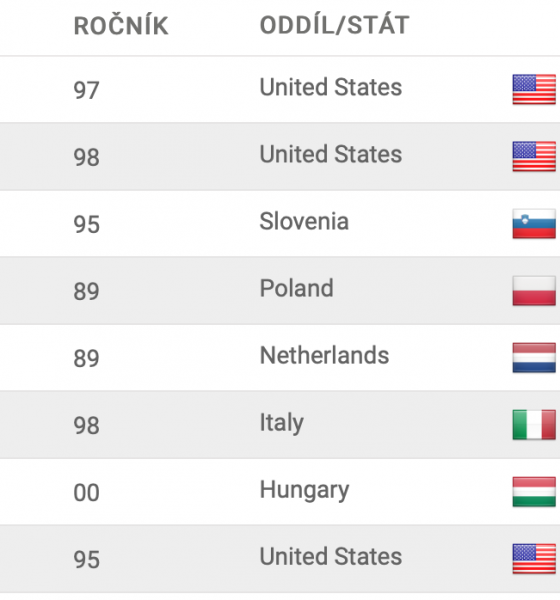Click year 00 in the Hungary row

click(87, 492)
